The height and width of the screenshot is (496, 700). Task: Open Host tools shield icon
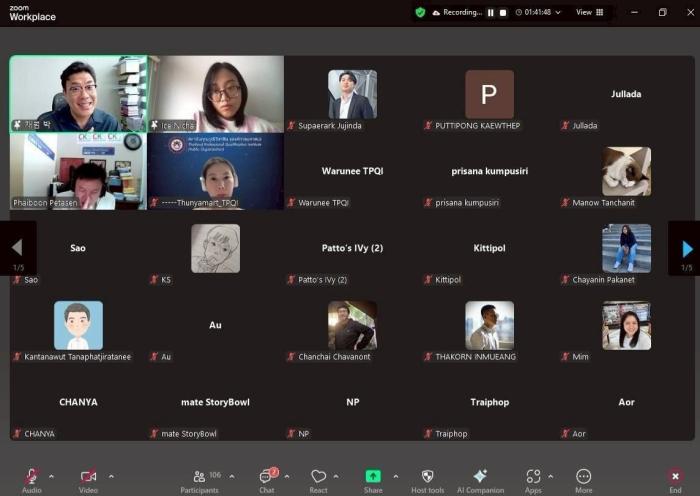click(x=427, y=481)
